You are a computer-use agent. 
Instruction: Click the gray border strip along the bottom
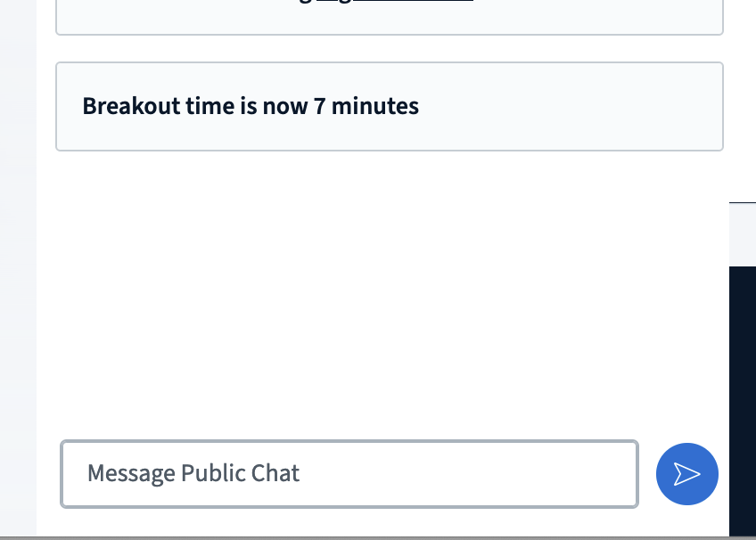(378, 537)
